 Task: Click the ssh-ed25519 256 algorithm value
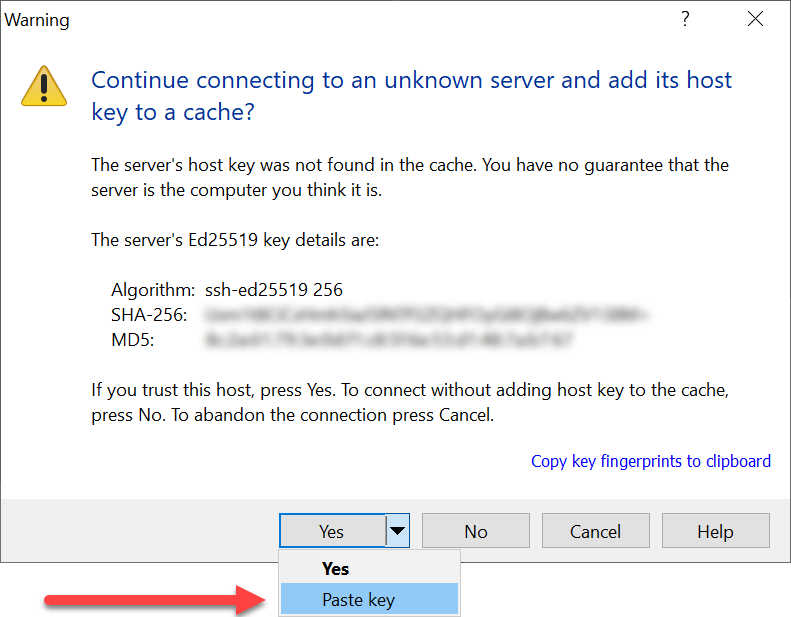(274, 290)
